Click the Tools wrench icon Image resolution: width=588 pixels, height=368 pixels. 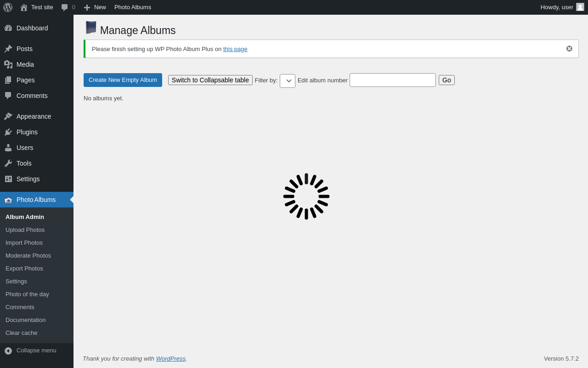click(x=8, y=163)
